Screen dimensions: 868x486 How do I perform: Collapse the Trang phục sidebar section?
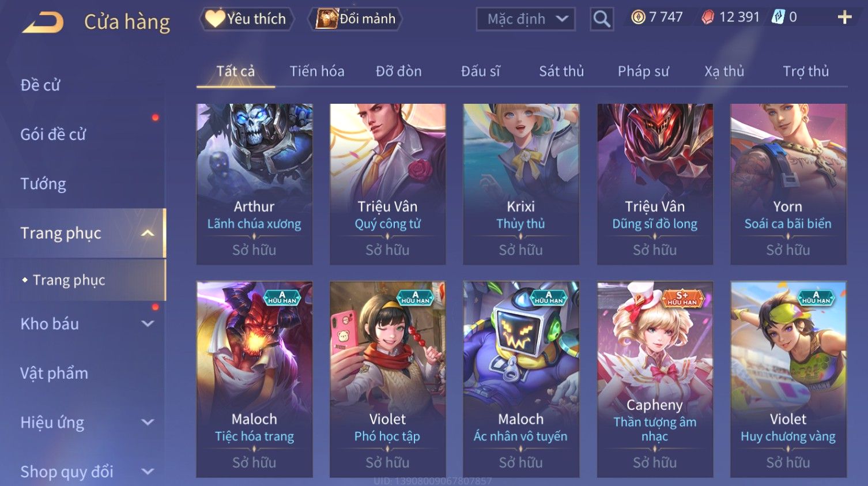point(148,233)
